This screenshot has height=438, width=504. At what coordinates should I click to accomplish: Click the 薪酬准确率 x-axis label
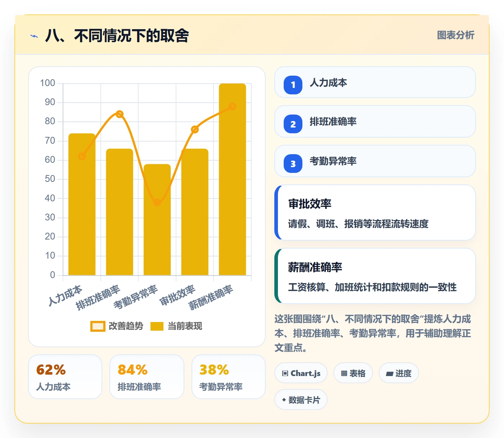[211, 298]
